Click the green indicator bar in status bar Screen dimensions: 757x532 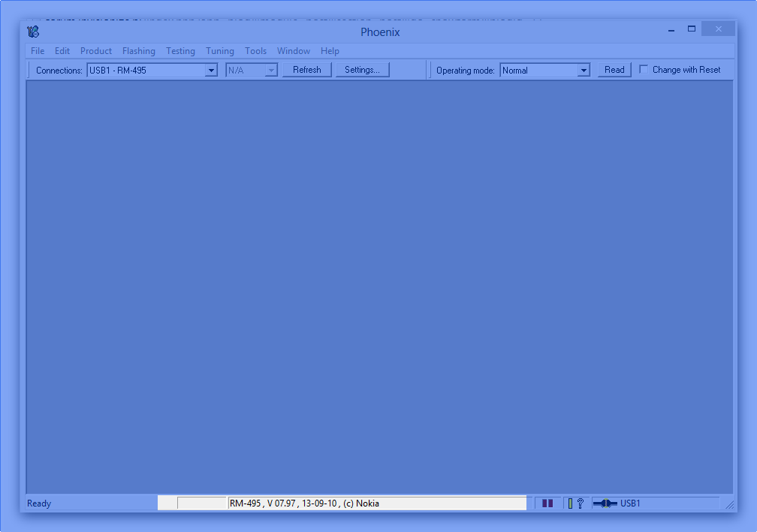click(x=570, y=503)
